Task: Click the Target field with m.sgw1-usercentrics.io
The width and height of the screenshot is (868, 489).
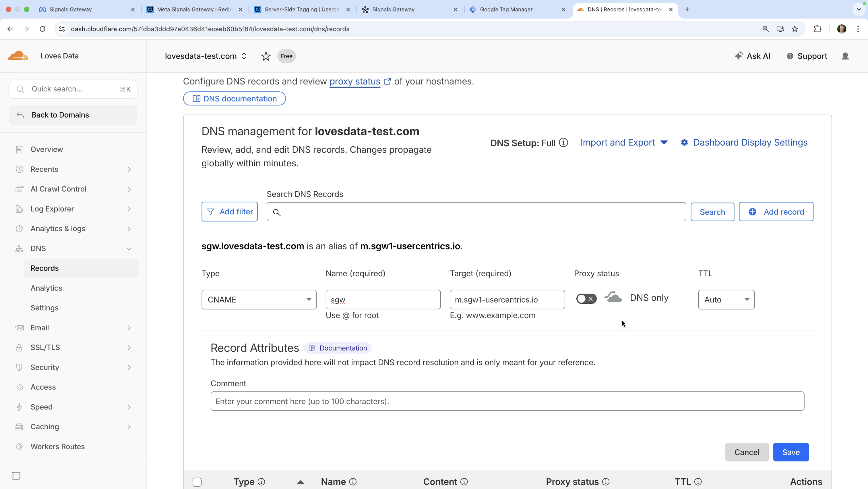Action: [x=507, y=299]
